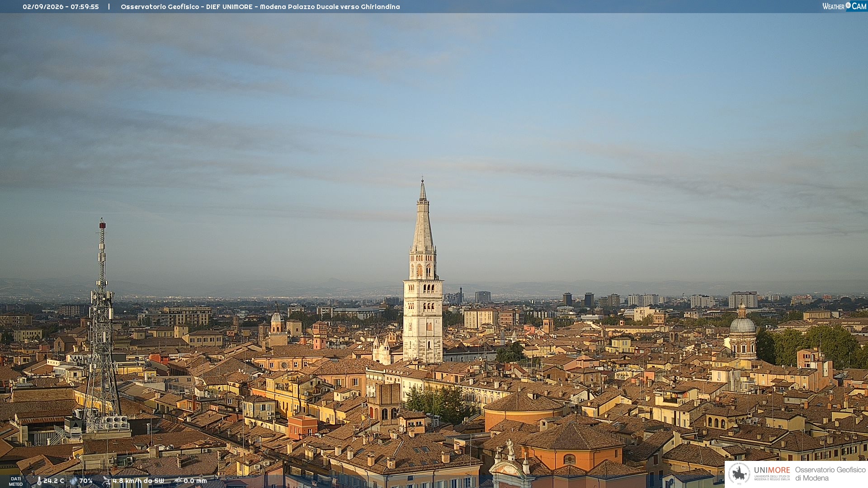The height and width of the screenshot is (488, 868).
Task: Click the UNIMORE horseman seal emblem
Action: [740, 474]
